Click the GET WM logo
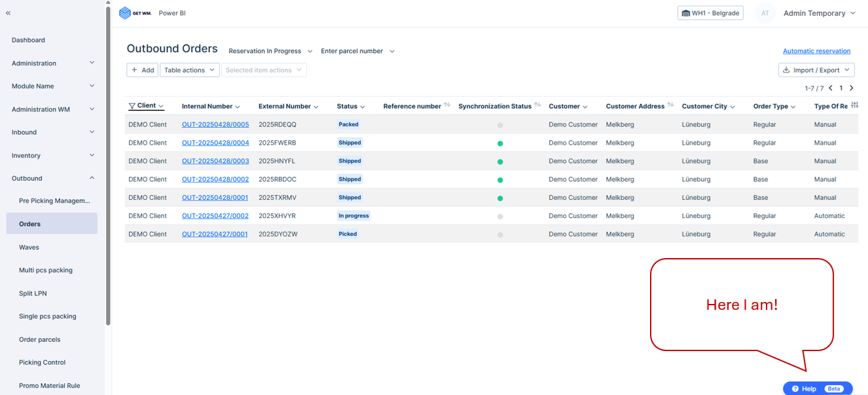The image size is (868, 395). pyautogui.click(x=136, y=13)
